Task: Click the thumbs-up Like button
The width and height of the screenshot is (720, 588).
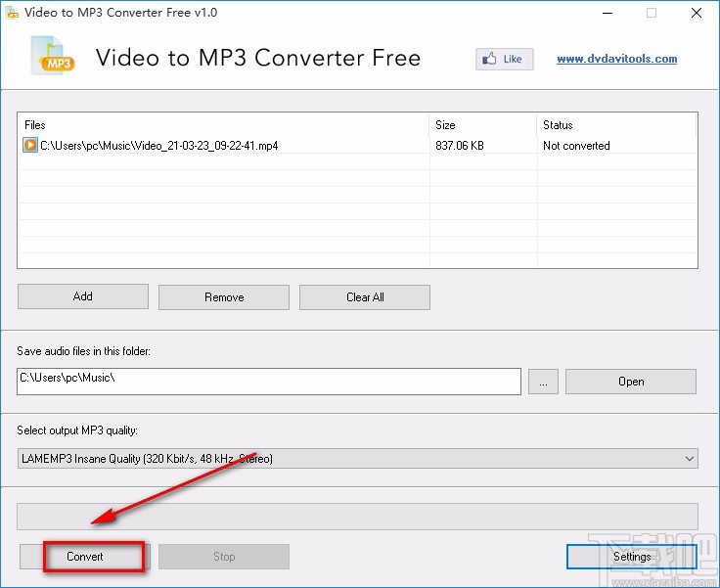Action: point(504,59)
